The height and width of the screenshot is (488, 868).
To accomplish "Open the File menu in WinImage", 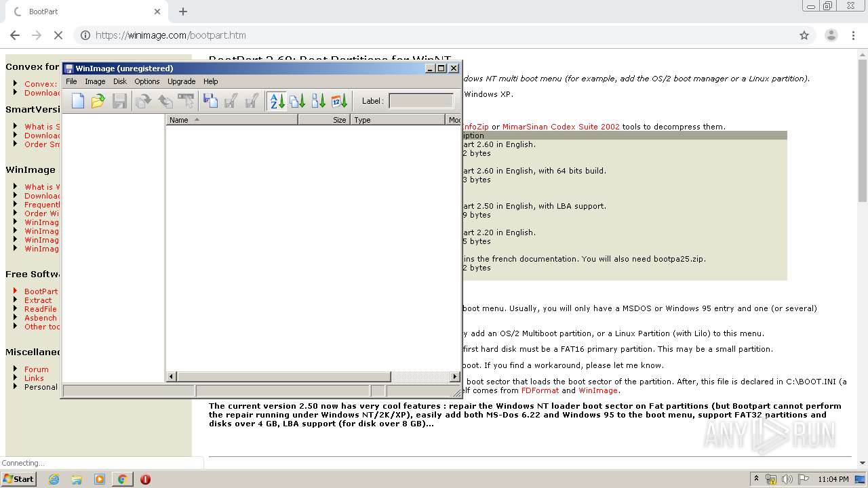I will coord(71,81).
